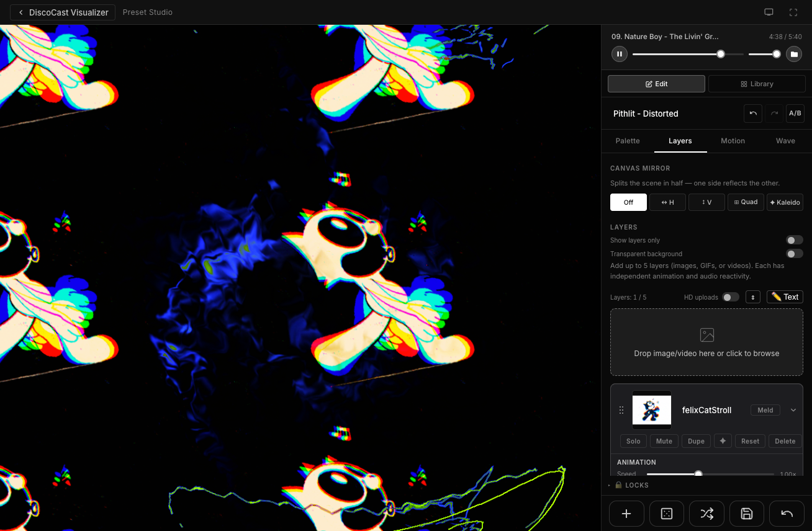Toggle A/B preset comparison
Viewport: 812px width, 531px height.
(x=795, y=114)
